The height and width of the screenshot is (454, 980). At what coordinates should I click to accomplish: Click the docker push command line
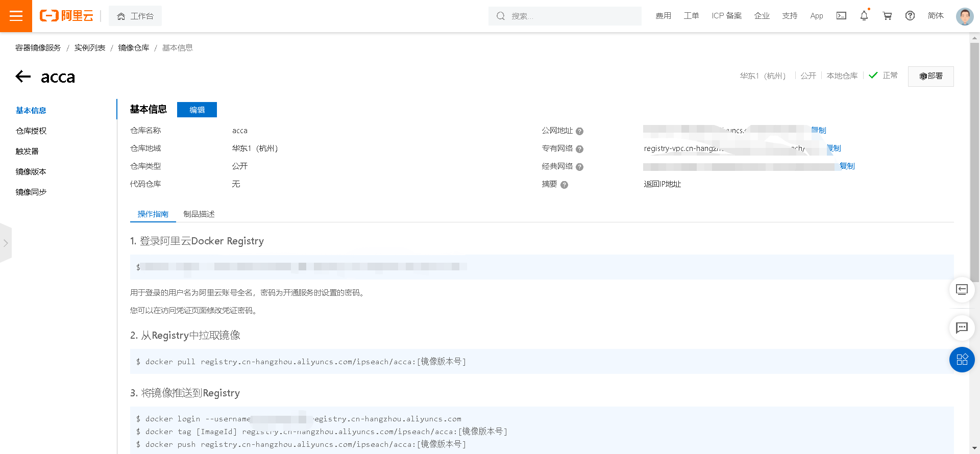coord(301,444)
